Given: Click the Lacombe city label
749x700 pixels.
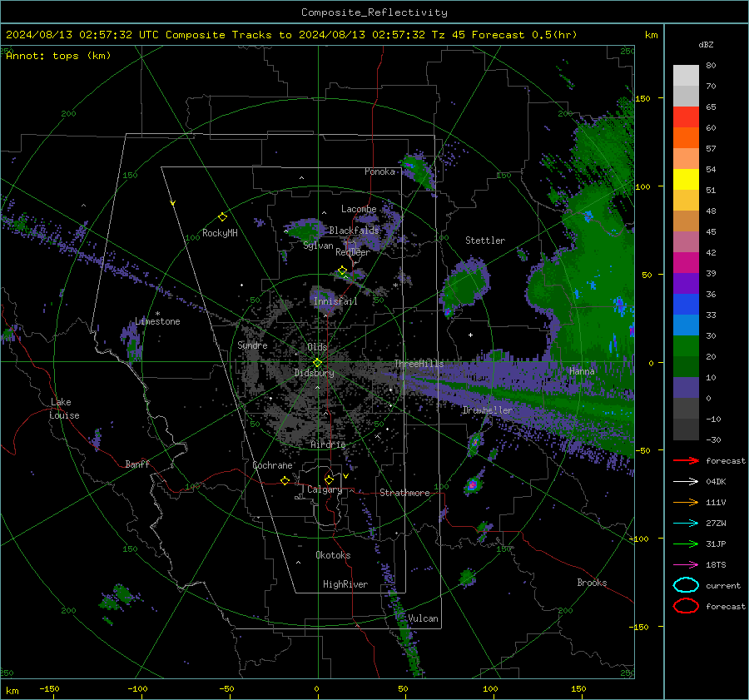Looking at the screenshot, I should click(359, 209).
